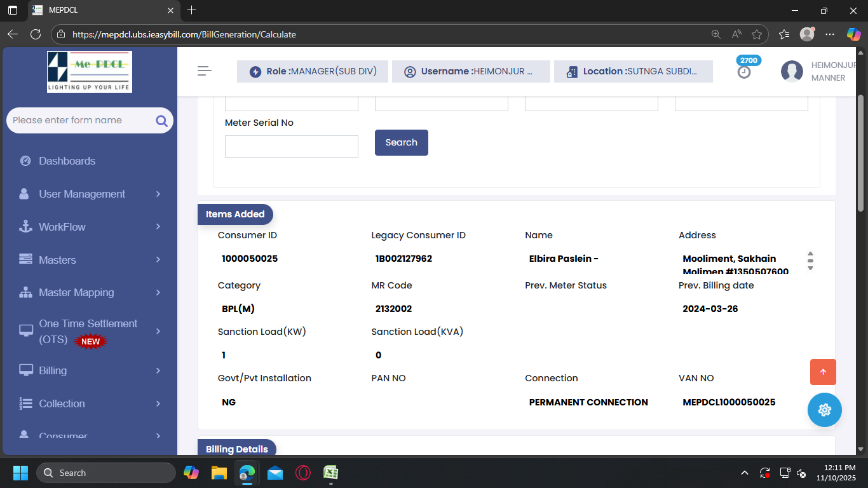Screen dimensions: 868x488
Task: Click the Master Mapping sitemap icon
Action: pos(25,292)
